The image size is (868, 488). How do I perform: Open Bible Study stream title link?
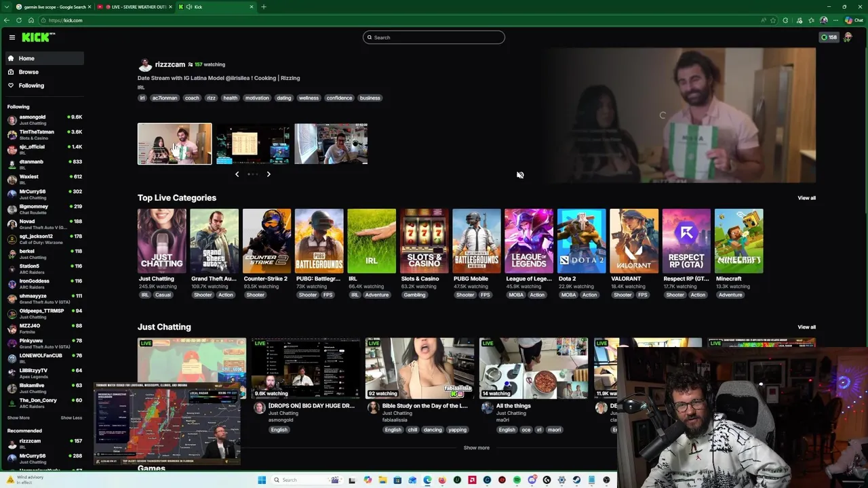[425, 406]
